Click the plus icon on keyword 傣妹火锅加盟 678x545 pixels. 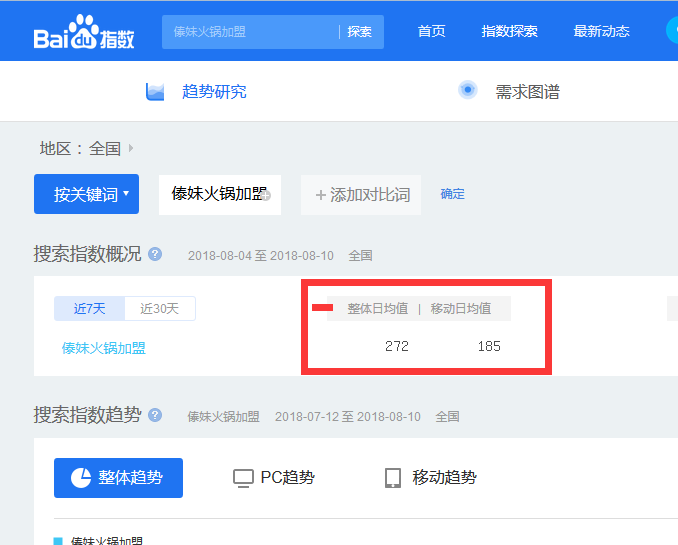coord(266,196)
